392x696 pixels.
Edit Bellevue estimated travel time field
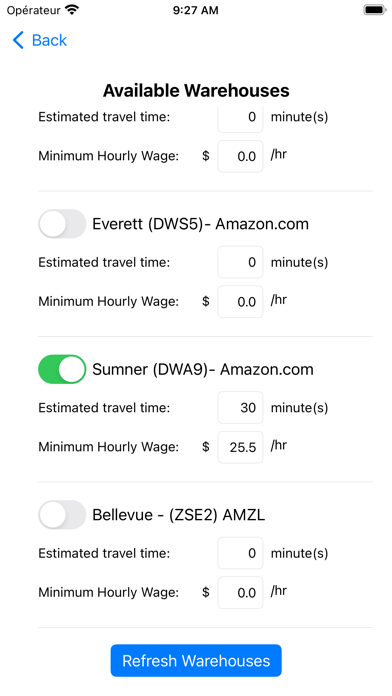(x=240, y=553)
